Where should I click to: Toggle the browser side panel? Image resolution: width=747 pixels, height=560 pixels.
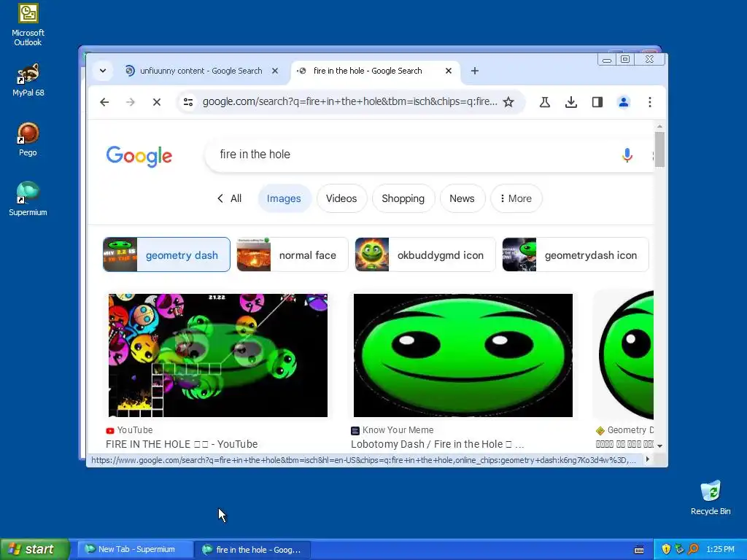pyautogui.click(x=597, y=102)
